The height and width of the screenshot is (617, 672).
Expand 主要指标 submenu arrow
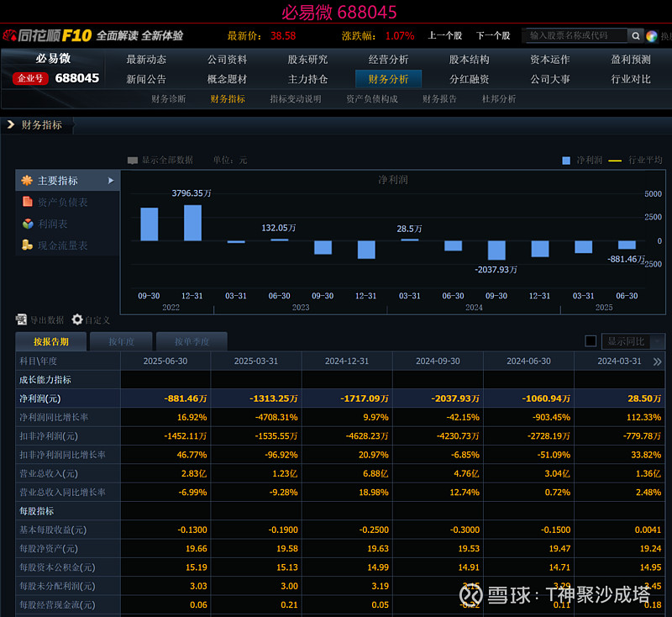pos(111,181)
